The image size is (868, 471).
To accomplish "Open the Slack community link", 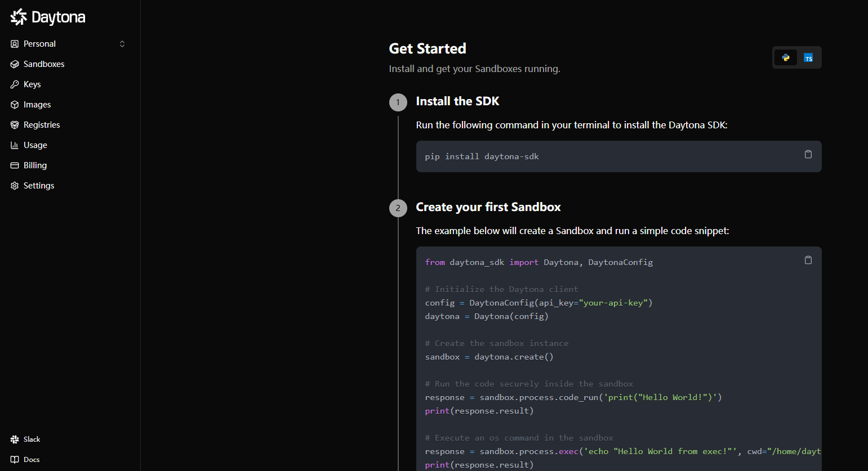I will [x=32, y=439].
